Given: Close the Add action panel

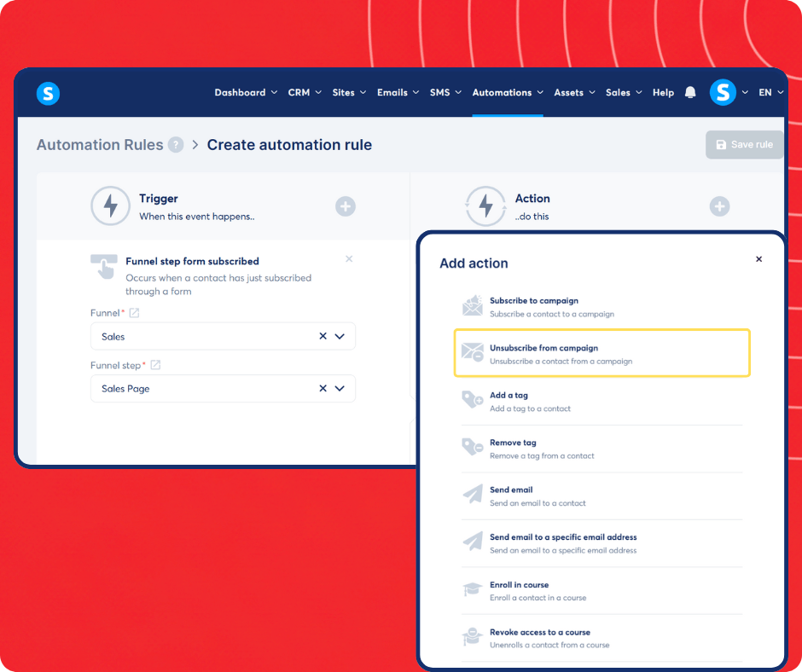Looking at the screenshot, I should (758, 259).
